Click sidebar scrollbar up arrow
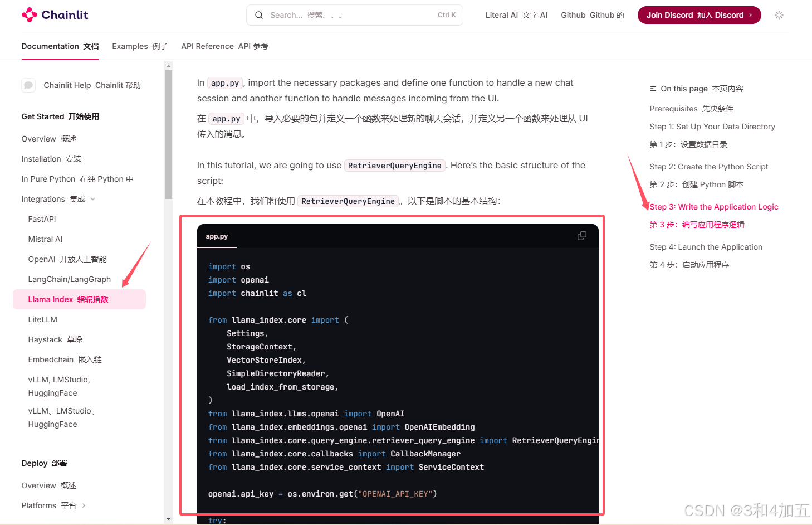Image resolution: width=812 pixels, height=525 pixels. point(169,66)
